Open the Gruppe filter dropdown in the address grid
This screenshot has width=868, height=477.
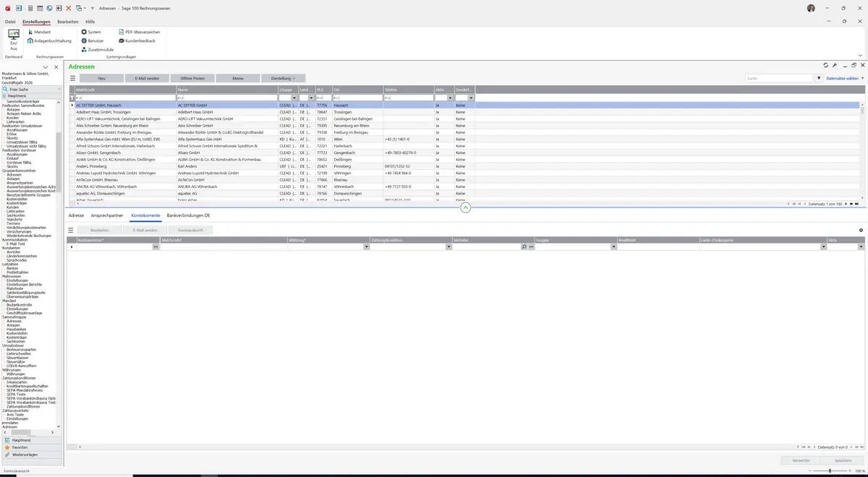coord(294,98)
